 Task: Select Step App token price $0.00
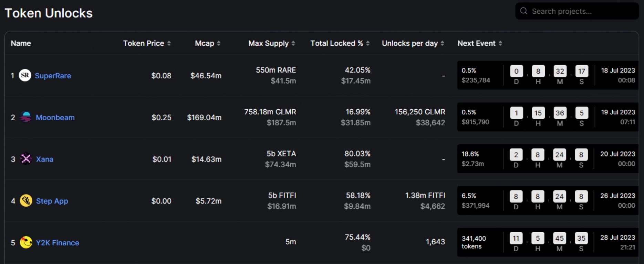point(161,201)
